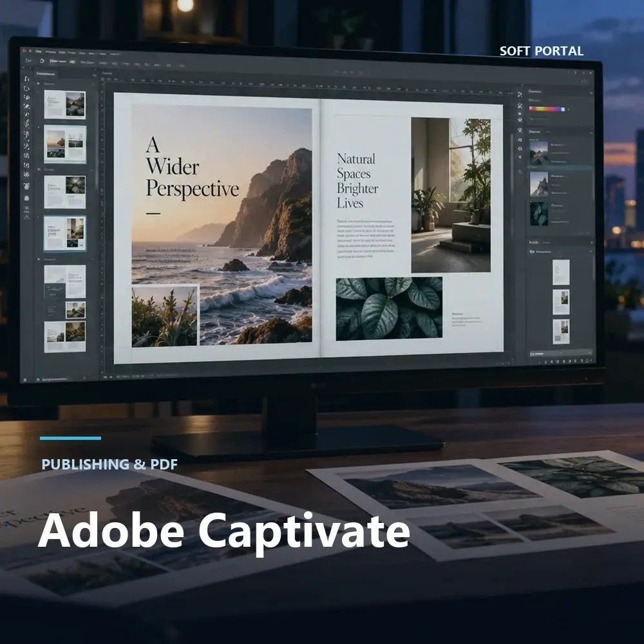Image resolution: width=644 pixels, height=644 pixels.
Task: Select the dark green leaves photo on the canvas
Action: click(389, 309)
